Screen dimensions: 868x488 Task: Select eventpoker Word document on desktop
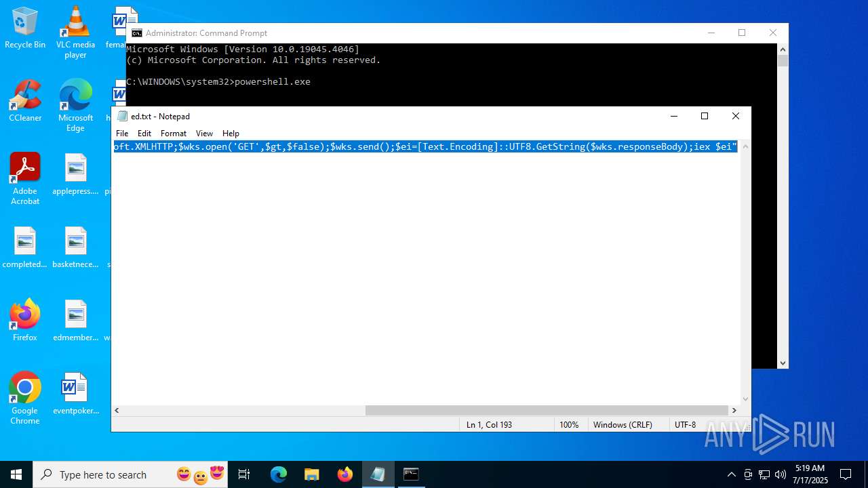click(x=75, y=393)
